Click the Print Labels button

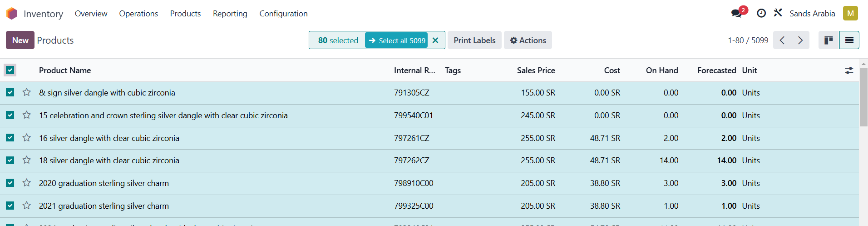point(474,40)
